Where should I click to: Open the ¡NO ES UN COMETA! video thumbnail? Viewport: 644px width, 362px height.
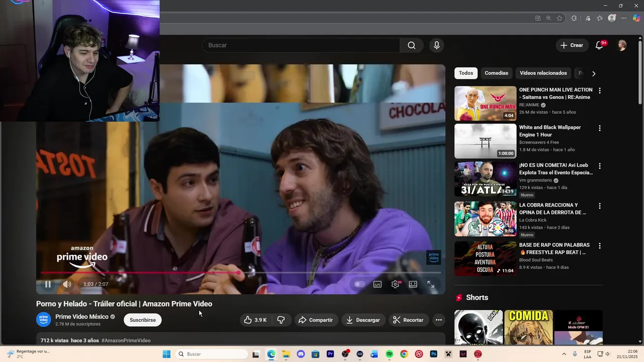click(486, 178)
